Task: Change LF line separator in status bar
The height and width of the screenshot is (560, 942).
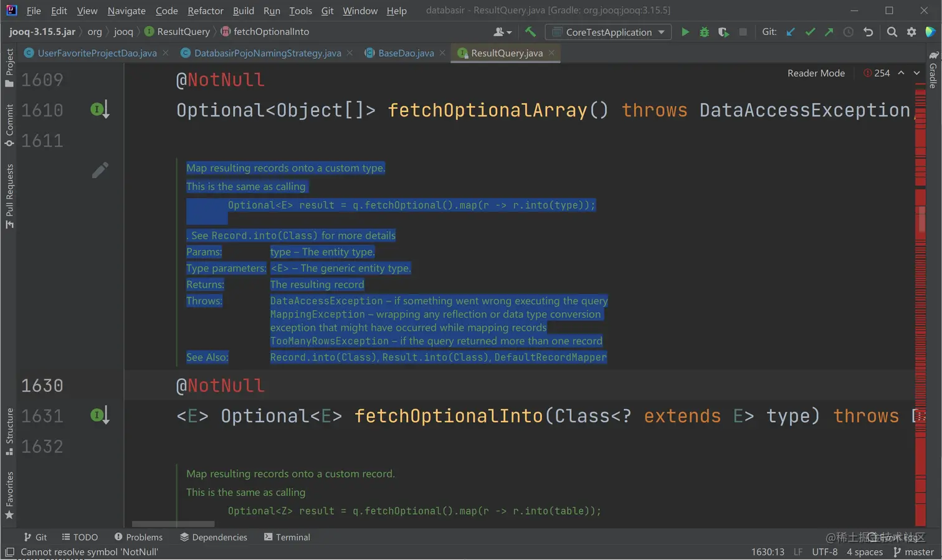Action: pos(798,552)
